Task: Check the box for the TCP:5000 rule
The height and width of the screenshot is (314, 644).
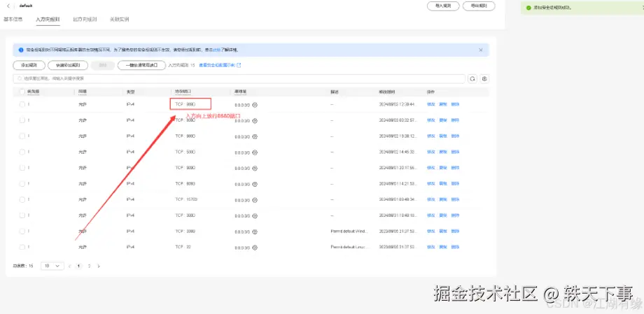Action: click(22, 152)
